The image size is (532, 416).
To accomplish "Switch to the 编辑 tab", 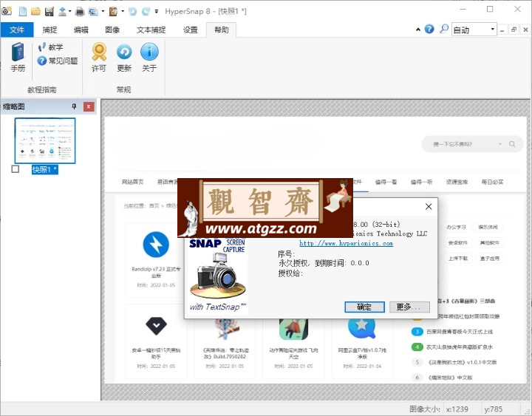I will click(x=81, y=30).
